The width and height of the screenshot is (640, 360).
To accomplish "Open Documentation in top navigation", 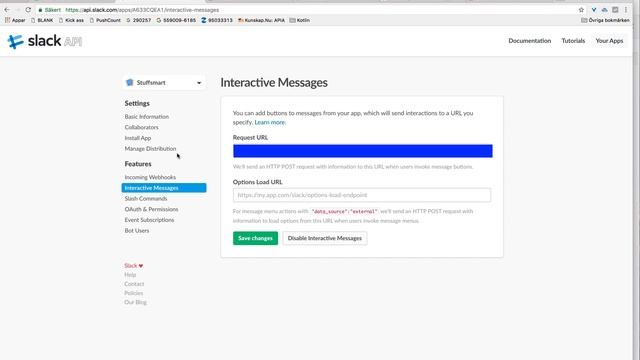I will coord(529,41).
